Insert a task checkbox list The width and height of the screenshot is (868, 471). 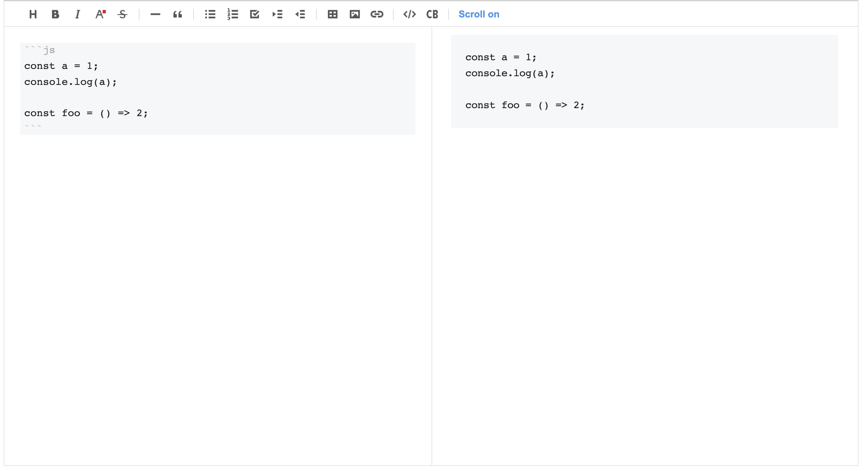[255, 15]
